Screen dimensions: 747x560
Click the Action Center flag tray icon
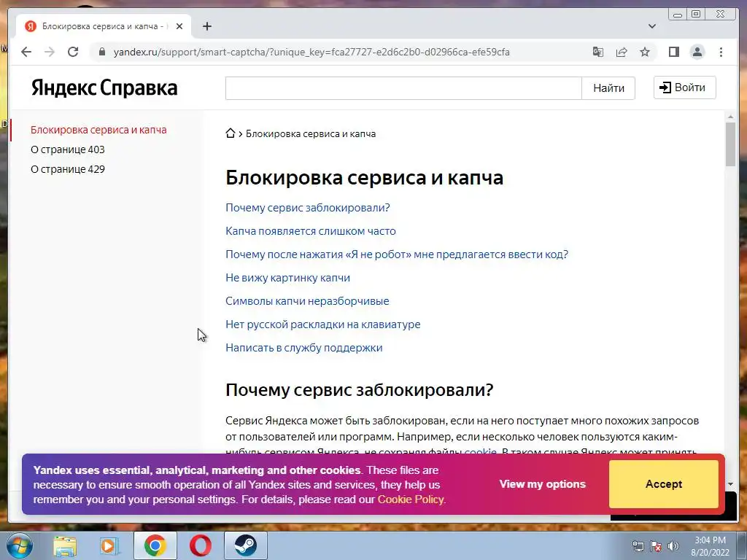pos(656,546)
